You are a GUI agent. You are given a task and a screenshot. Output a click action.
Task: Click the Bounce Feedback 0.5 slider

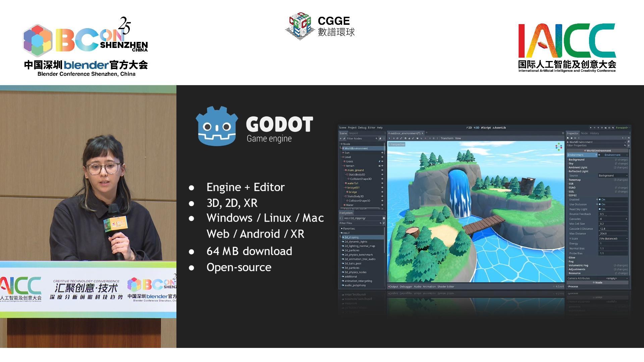click(613, 214)
